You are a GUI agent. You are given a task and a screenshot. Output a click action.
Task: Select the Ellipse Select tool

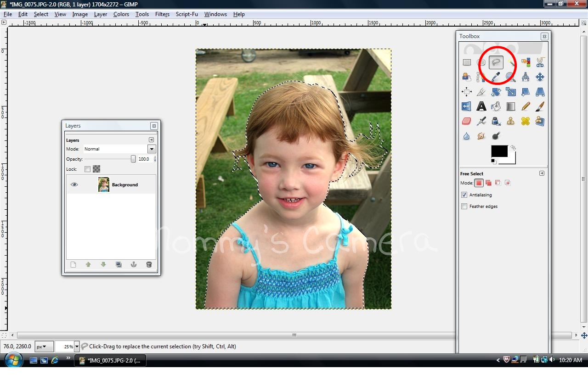pyautogui.click(x=481, y=62)
